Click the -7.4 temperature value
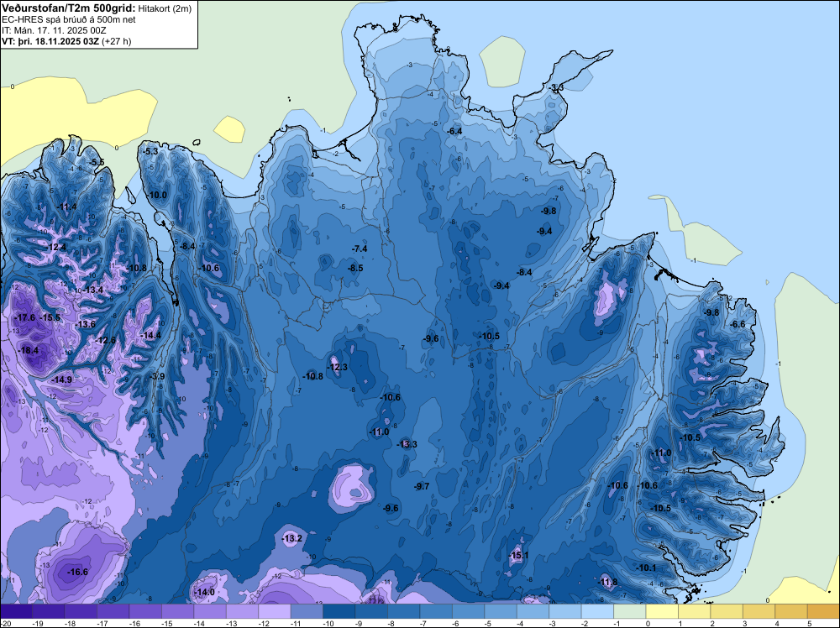The image size is (840, 628). point(360,249)
